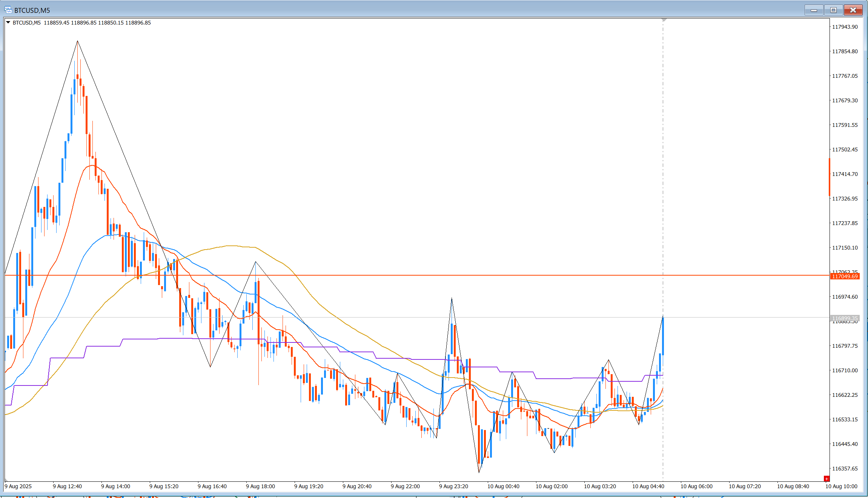Click the 10 Aug 00:40 time label
The width and height of the screenshot is (868, 498).
click(x=503, y=486)
